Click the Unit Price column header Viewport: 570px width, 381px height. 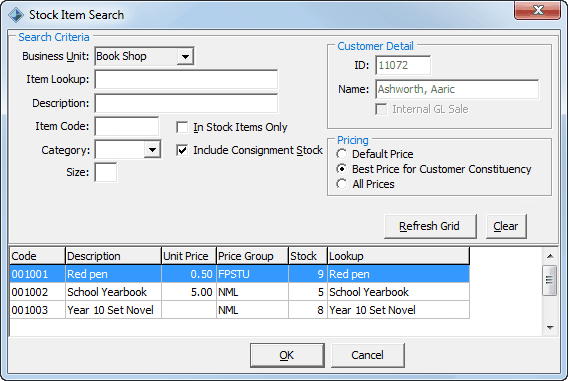[x=189, y=256]
